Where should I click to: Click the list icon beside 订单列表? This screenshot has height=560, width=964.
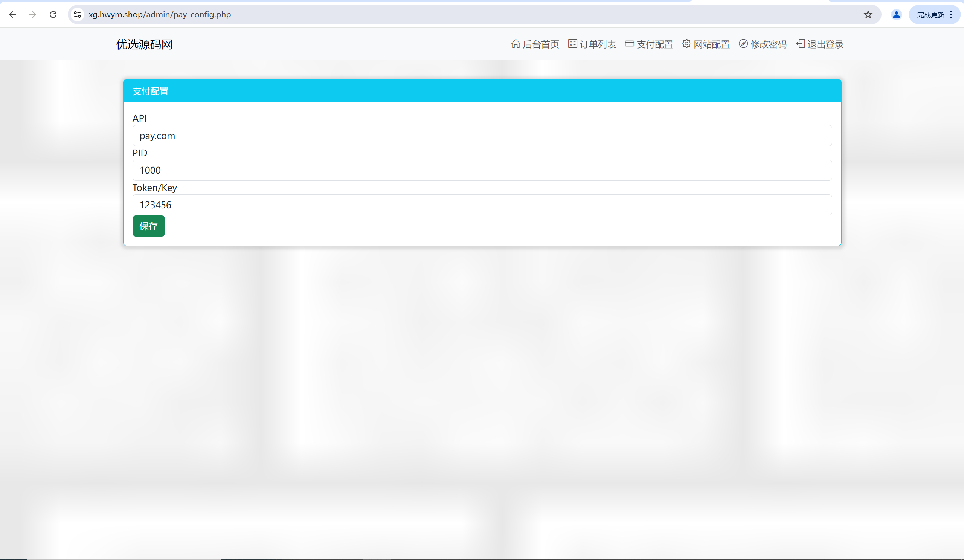tap(572, 44)
